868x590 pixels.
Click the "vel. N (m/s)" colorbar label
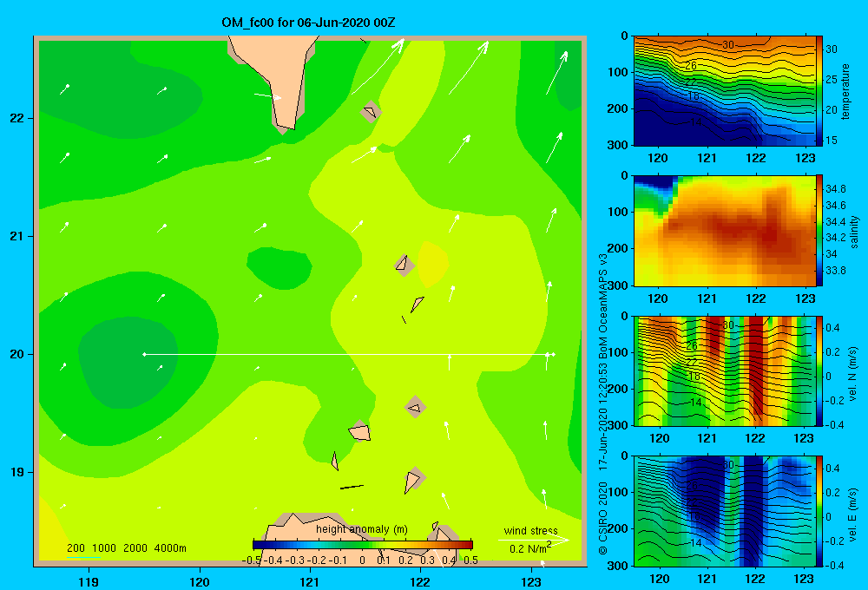[x=852, y=374]
